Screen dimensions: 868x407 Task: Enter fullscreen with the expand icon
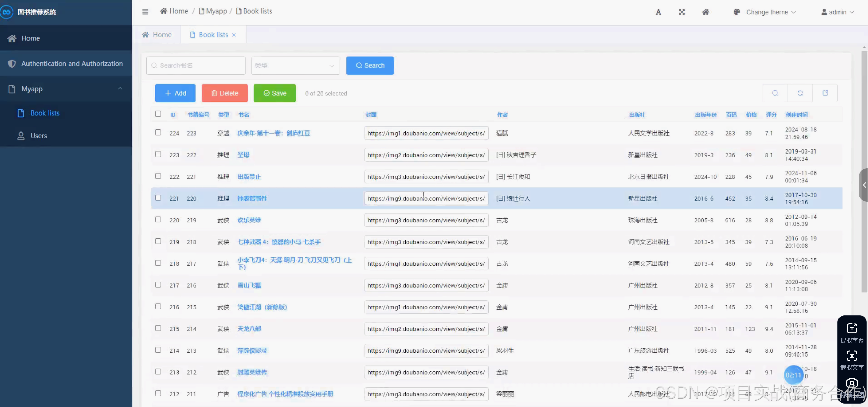pyautogui.click(x=682, y=12)
